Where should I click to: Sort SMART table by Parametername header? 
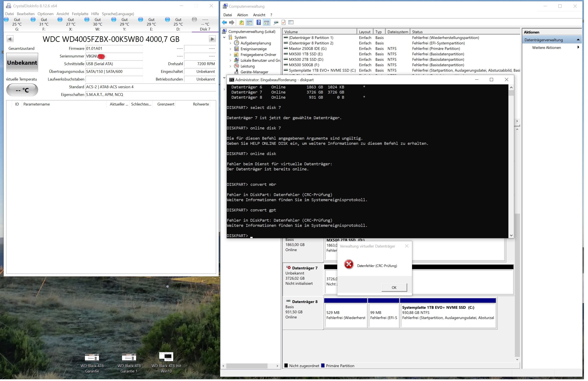click(x=64, y=104)
